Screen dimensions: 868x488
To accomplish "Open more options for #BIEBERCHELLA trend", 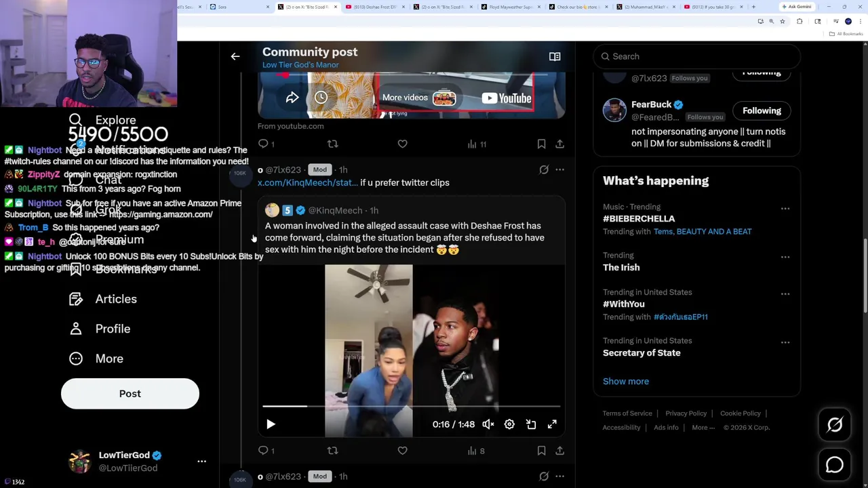I will click(785, 209).
